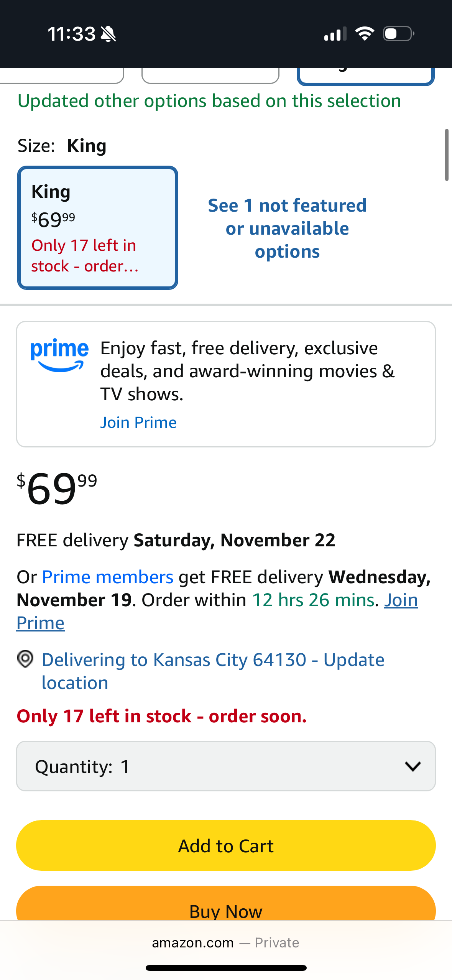Click the page scrollbar on the right
The image size is (452, 980).
(447, 155)
